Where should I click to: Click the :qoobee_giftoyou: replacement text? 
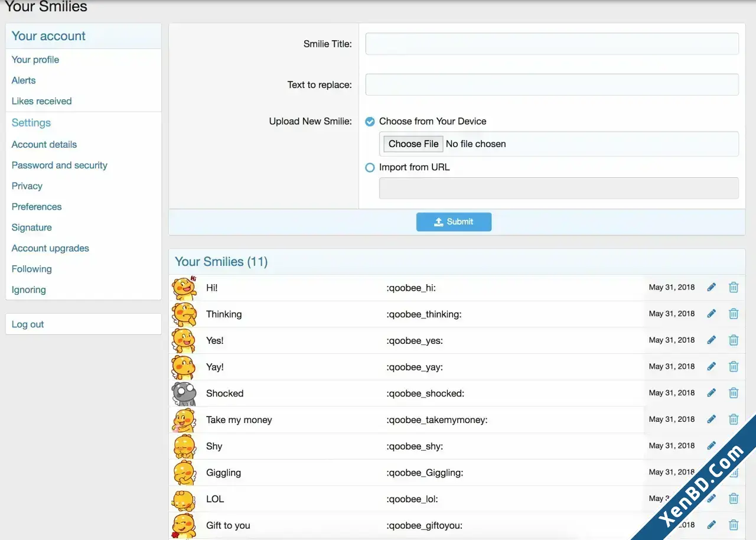point(424,525)
